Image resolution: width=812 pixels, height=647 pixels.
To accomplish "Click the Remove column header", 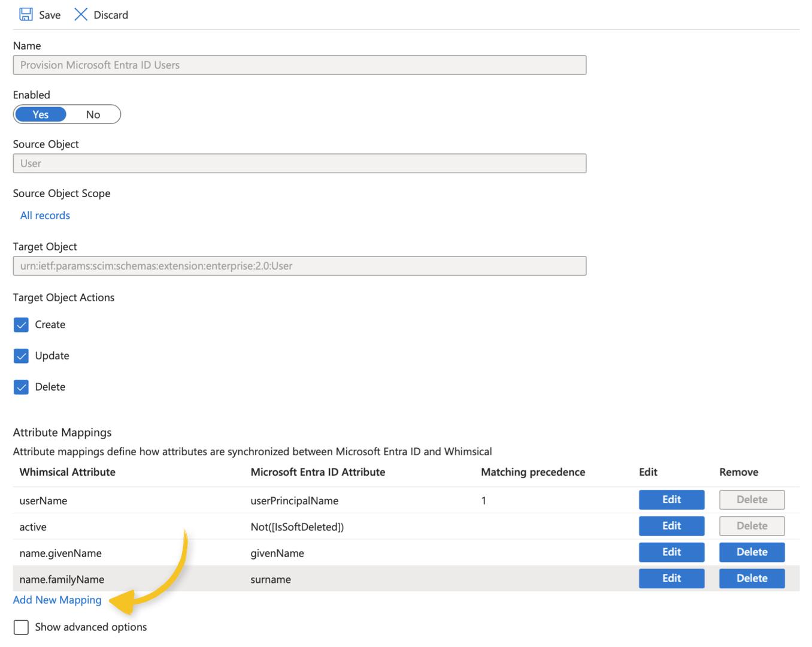I will coord(738,472).
